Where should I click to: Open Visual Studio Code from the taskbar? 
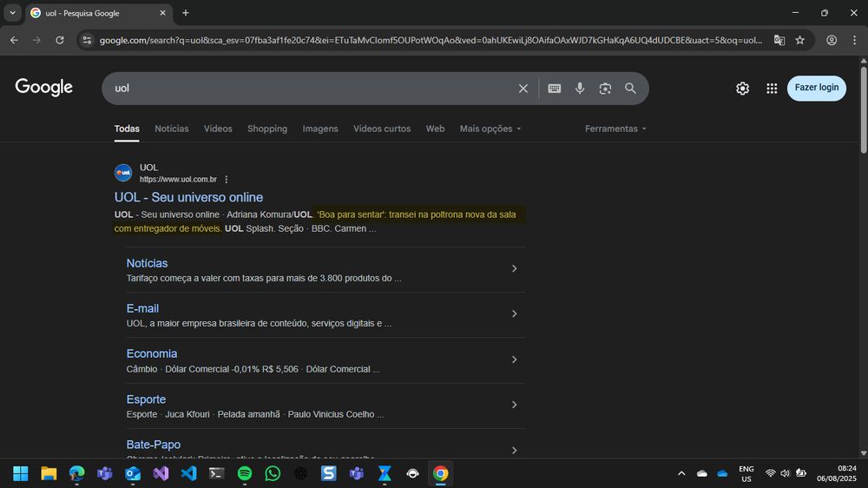click(x=188, y=473)
